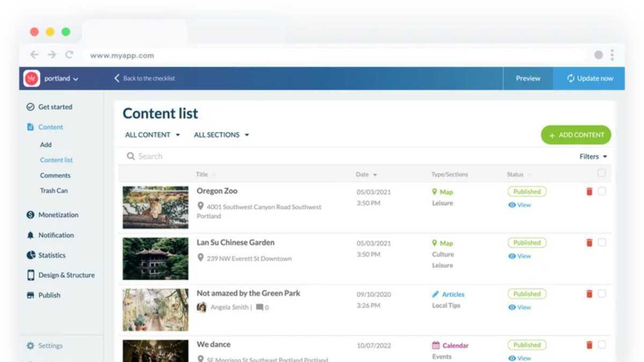
Task: Go to Trash Can in the sidebar
Action: (x=54, y=190)
